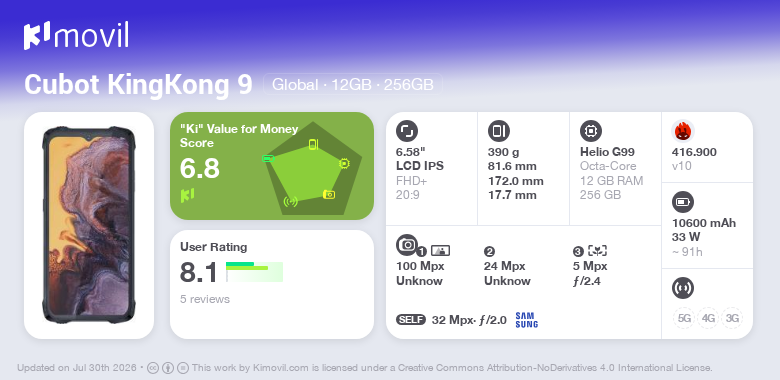Click the battery capacity icon
The height and width of the screenshot is (380, 780).
[x=683, y=202]
